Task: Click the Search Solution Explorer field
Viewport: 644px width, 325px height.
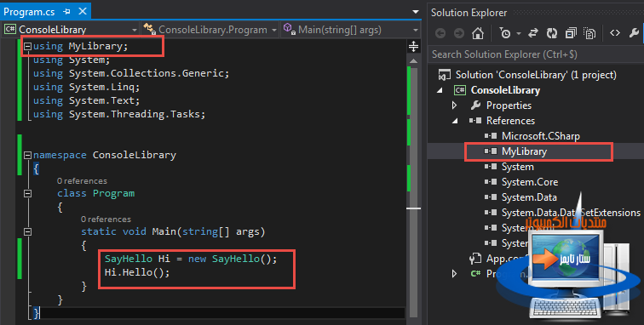Action: [536, 54]
